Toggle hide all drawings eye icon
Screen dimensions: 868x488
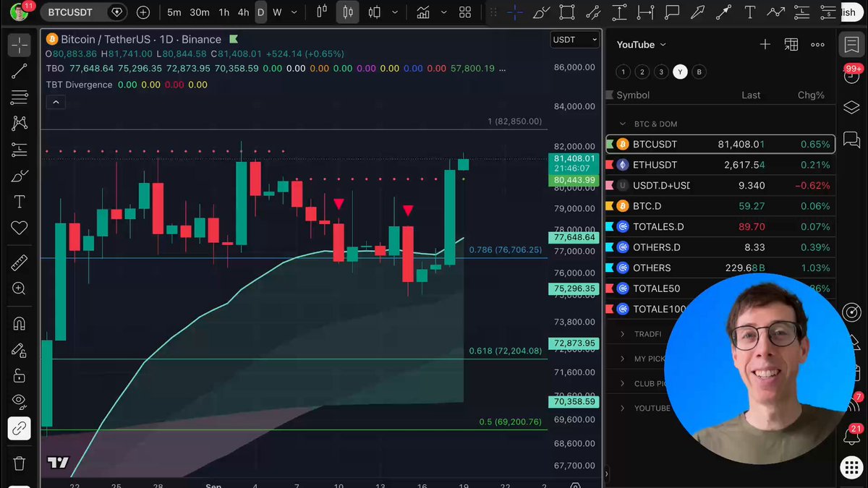(20, 402)
